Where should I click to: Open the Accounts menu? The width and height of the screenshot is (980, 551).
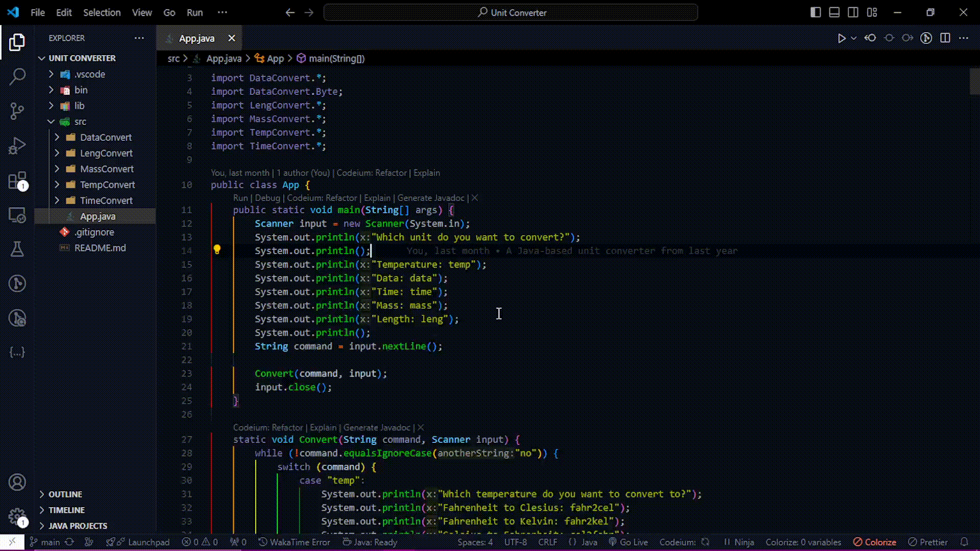coord(17,482)
